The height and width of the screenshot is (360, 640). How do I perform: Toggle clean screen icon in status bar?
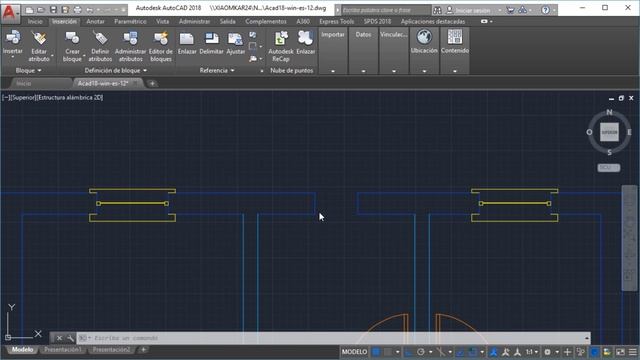(620, 352)
